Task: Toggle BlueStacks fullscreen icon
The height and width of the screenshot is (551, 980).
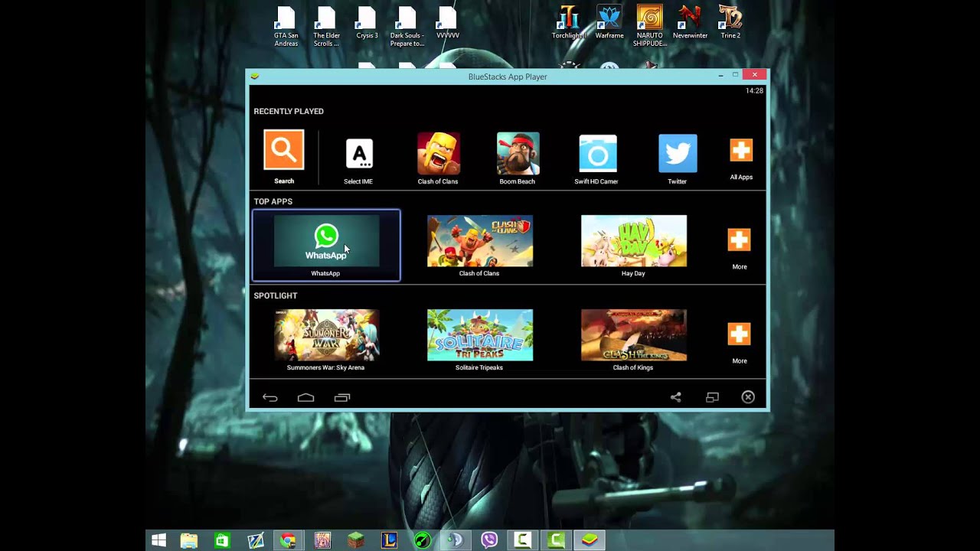Action: 712,397
